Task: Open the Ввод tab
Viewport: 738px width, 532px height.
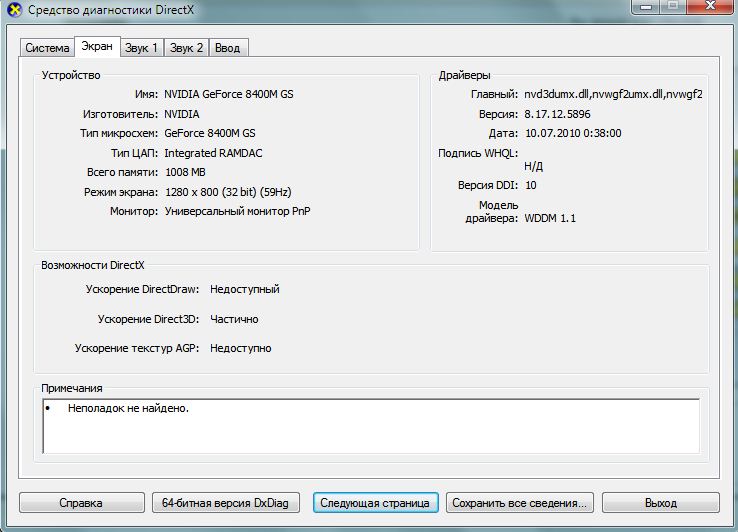Action: coord(227,48)
